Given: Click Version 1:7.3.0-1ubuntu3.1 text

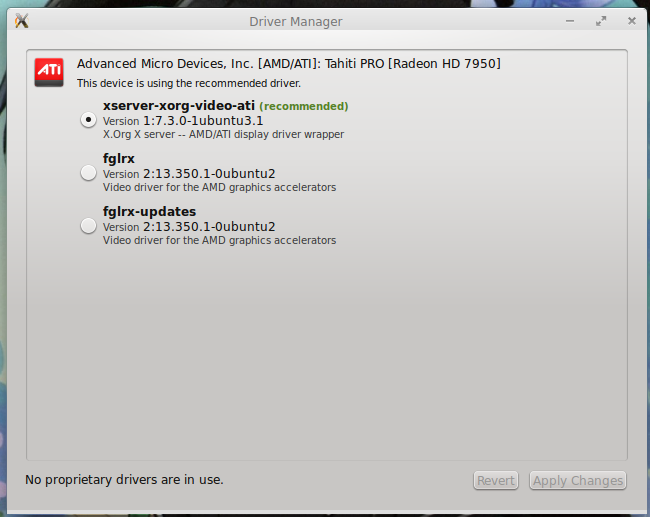Looking at the screenshot, I should 183,121.
